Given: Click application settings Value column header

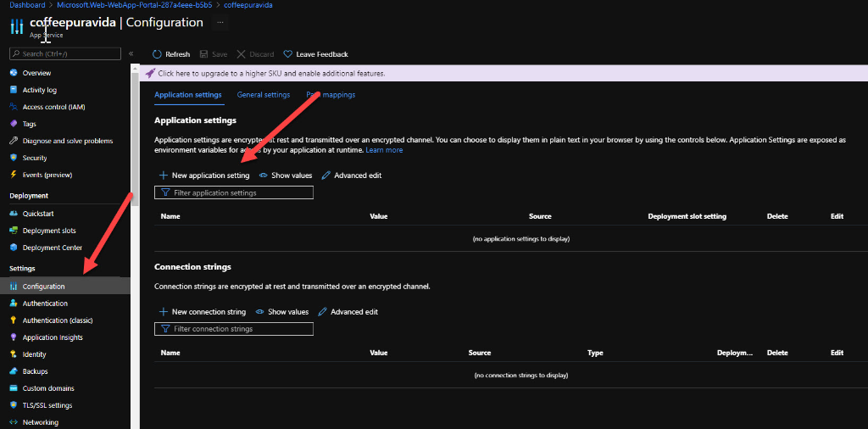Looking at the screenshot, I should pos(379,216).
